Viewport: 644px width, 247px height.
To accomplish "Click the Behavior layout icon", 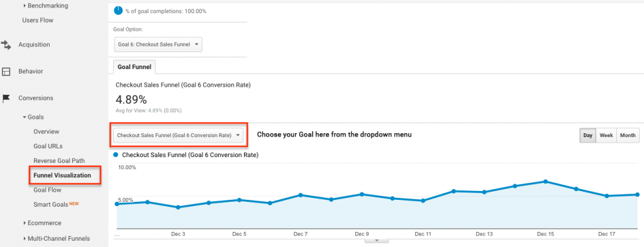I will point(6,72).
